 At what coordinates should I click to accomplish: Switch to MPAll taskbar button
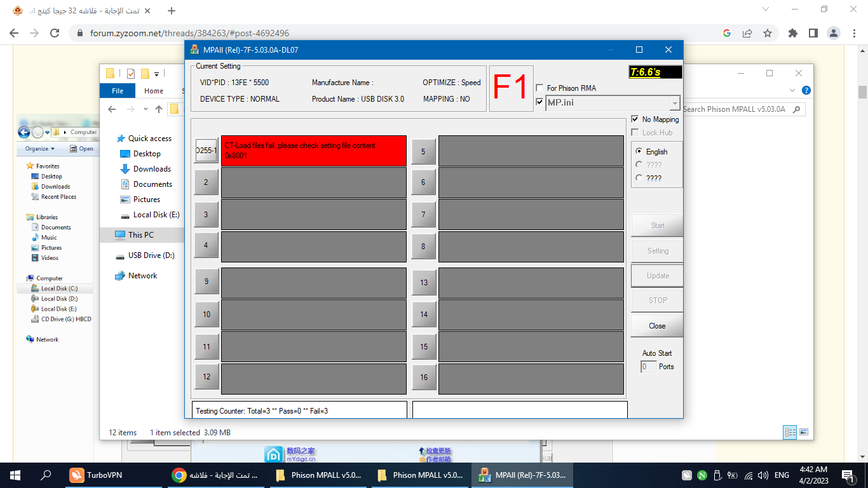(522, 475)
